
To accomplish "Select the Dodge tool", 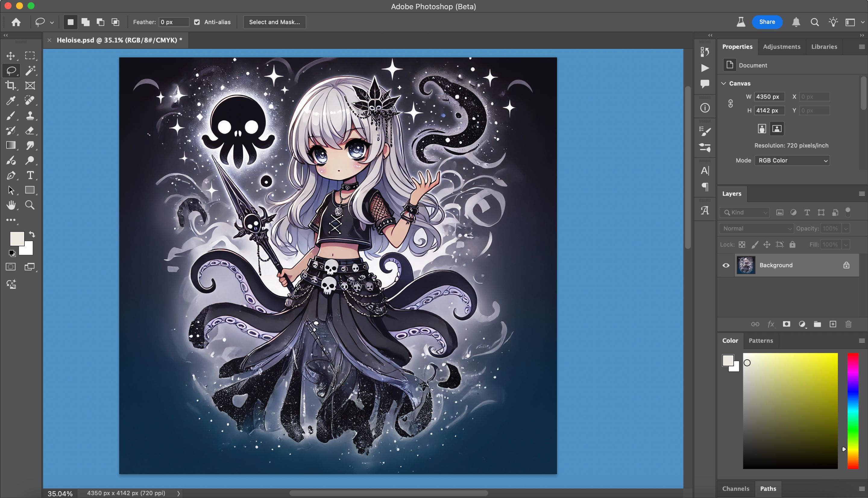I will [x=30, y=160].
